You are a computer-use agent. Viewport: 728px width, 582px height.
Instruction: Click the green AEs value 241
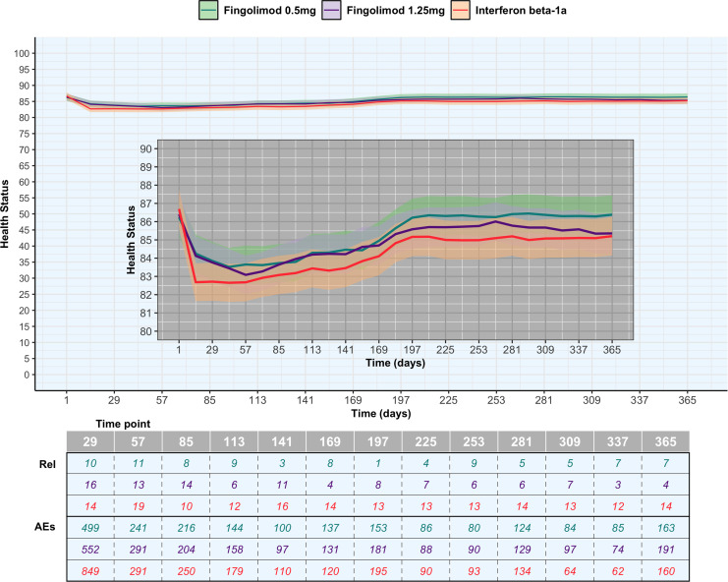pyautogui.click(x=138, y=528)
